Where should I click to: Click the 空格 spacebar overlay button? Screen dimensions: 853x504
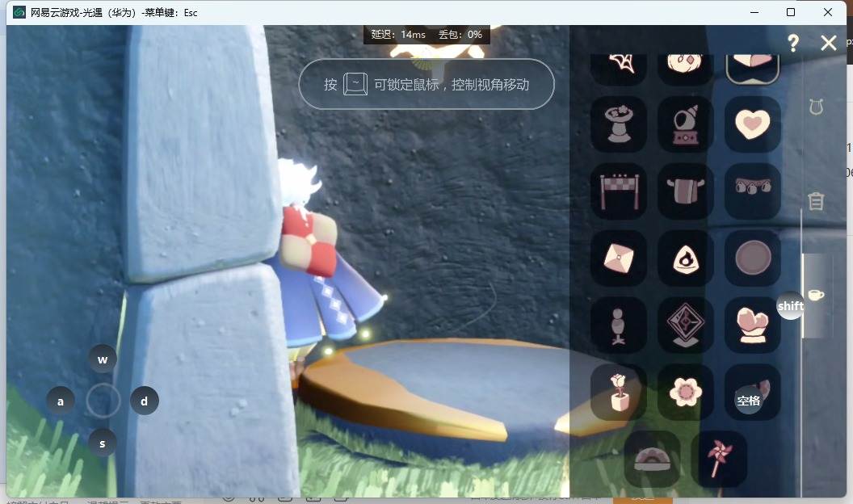tap(749, 400)
